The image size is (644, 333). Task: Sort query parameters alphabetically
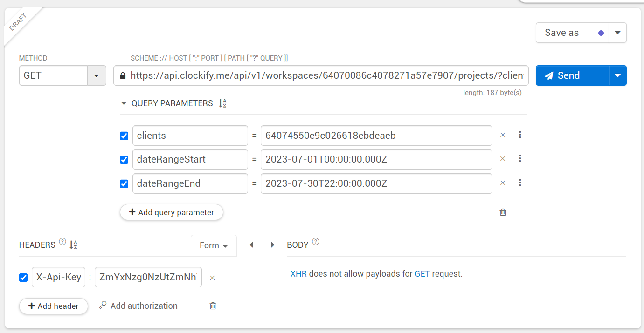[x=222, y=103]
